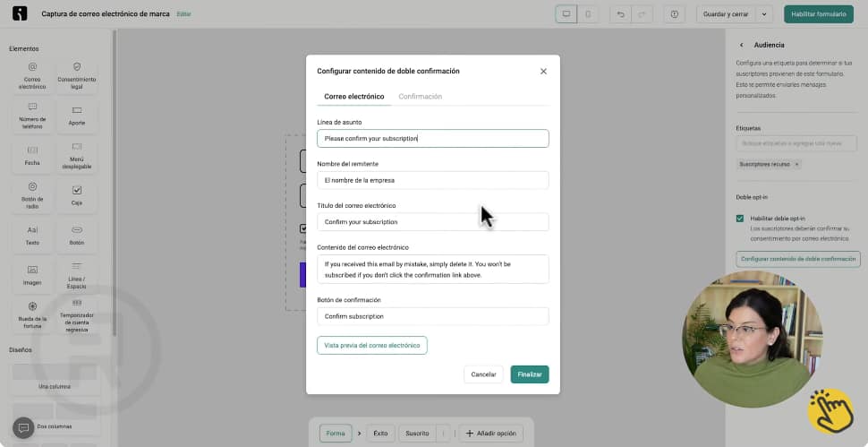This screenshot has height=447, width=868.
Task: Go back from Audiencia panel
Action: coord(742,45)
